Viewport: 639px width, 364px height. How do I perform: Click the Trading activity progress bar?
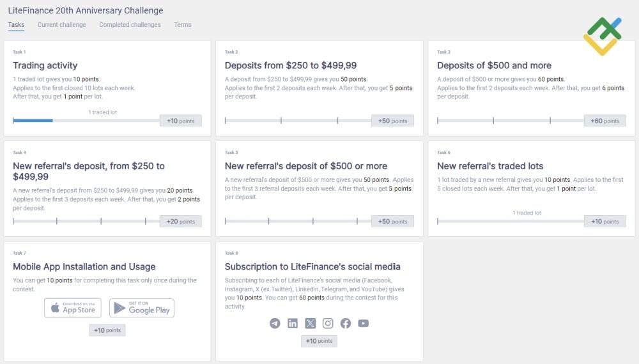click(86, 120)
